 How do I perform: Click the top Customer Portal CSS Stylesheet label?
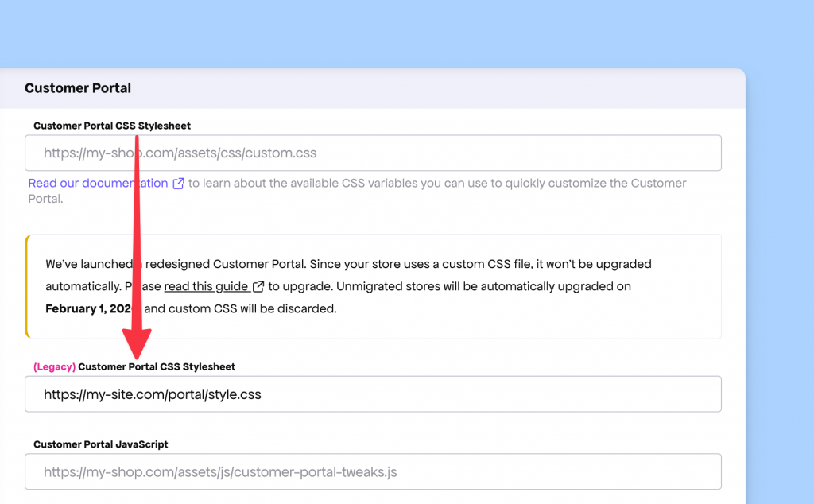[112, 126]
